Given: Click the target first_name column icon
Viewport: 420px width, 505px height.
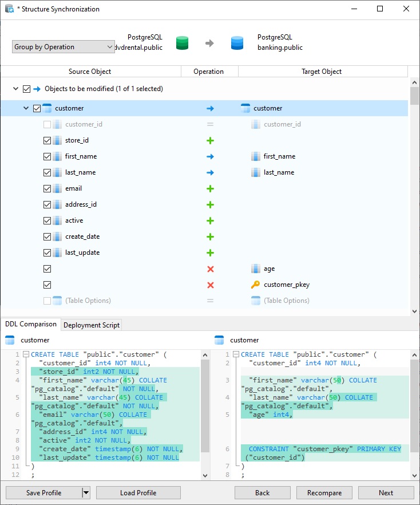Looking at the screenshot, I should coord(256,156).
